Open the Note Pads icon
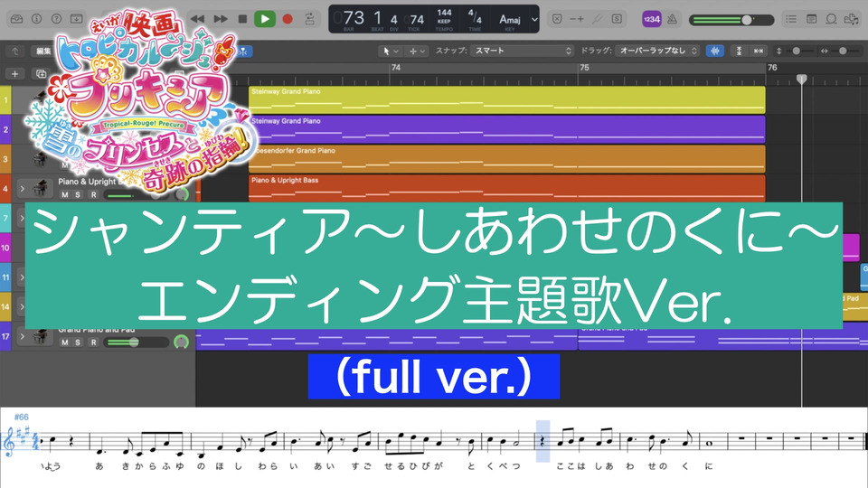Screen dimensions: 868x488 (x=812, y=19)
